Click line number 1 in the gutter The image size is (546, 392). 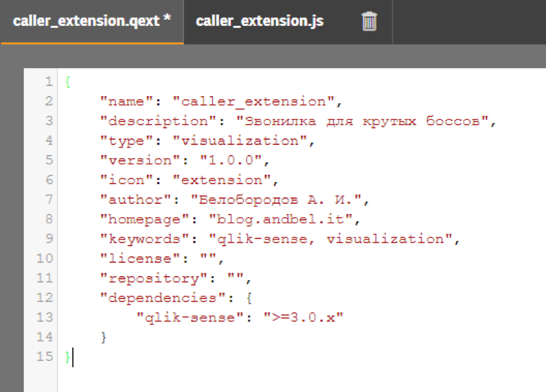point(49,81)
